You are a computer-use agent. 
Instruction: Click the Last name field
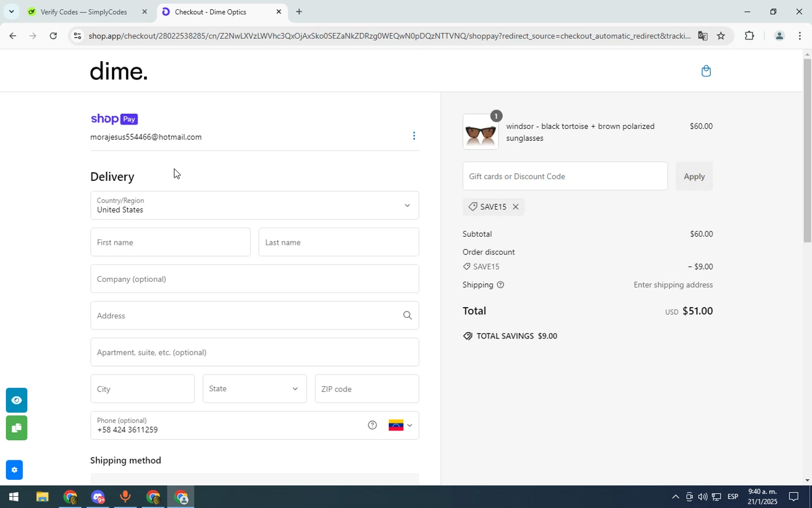click(x=338, y=242)
